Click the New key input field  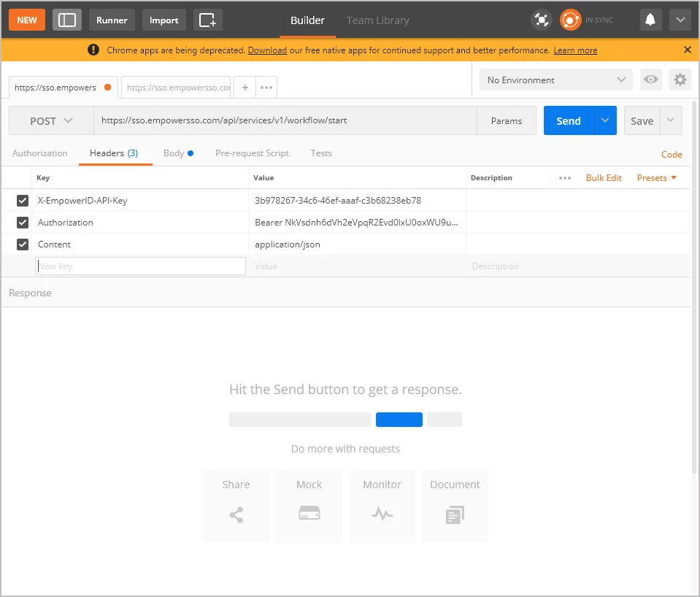140,266
